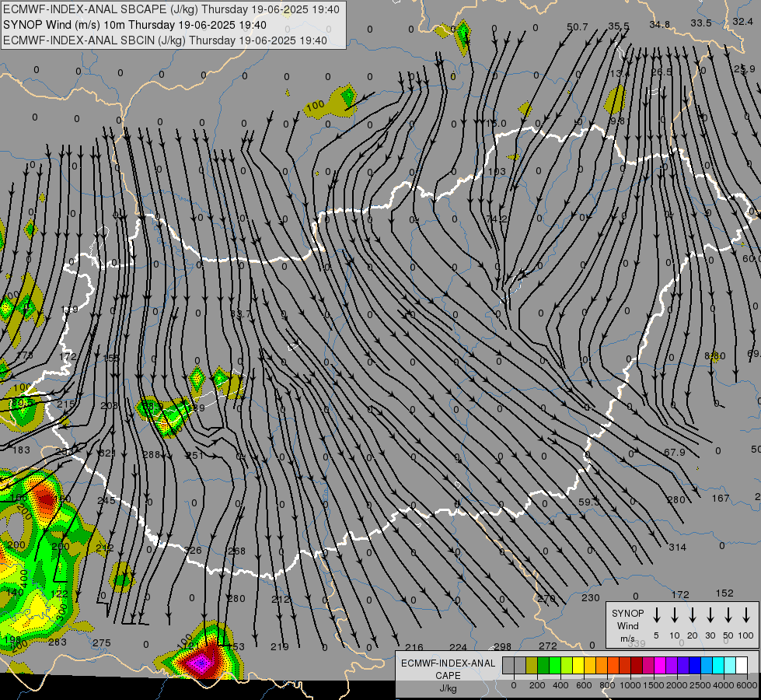Click the magenta CAPE maximum on southern border

[201, 662]
